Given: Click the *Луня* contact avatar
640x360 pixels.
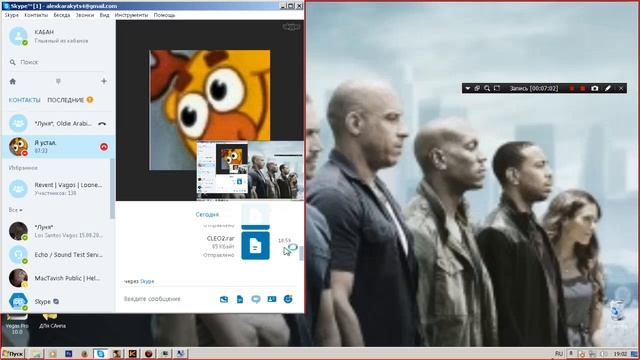Looking at the screenshot, I should click(x=18, y=231).
